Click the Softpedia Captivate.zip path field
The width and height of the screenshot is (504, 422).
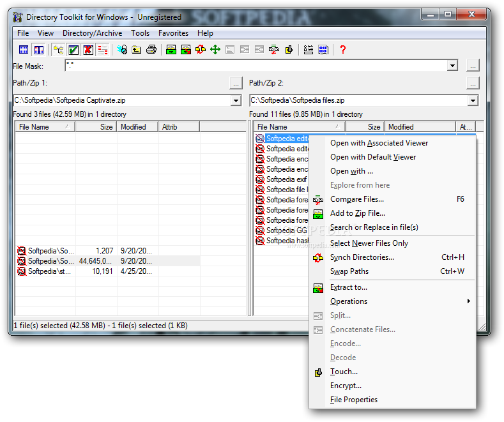tap(122, 100)
